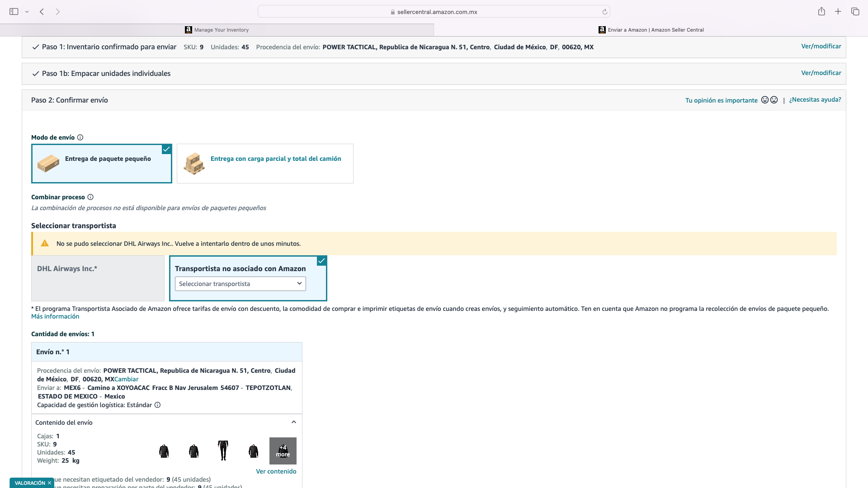Click the pants product thumbnail
This screenshot has width=868, height=488.
tap(223, 450)
